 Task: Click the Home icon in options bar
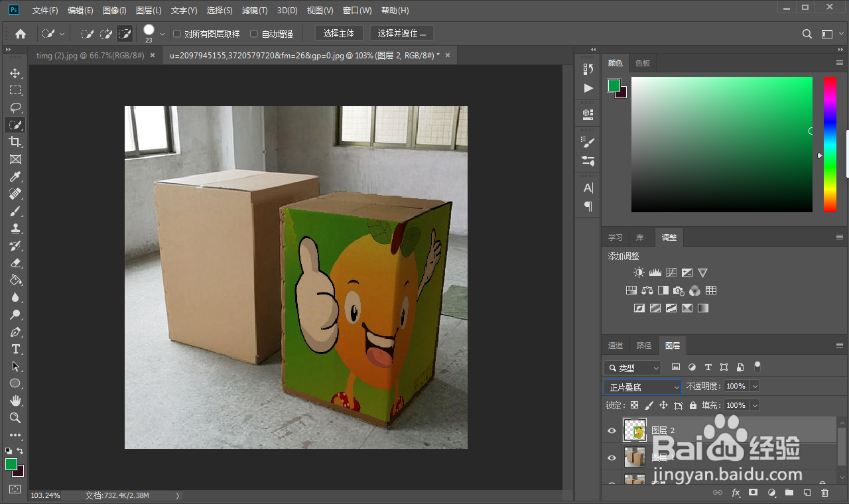pos(21,34)
